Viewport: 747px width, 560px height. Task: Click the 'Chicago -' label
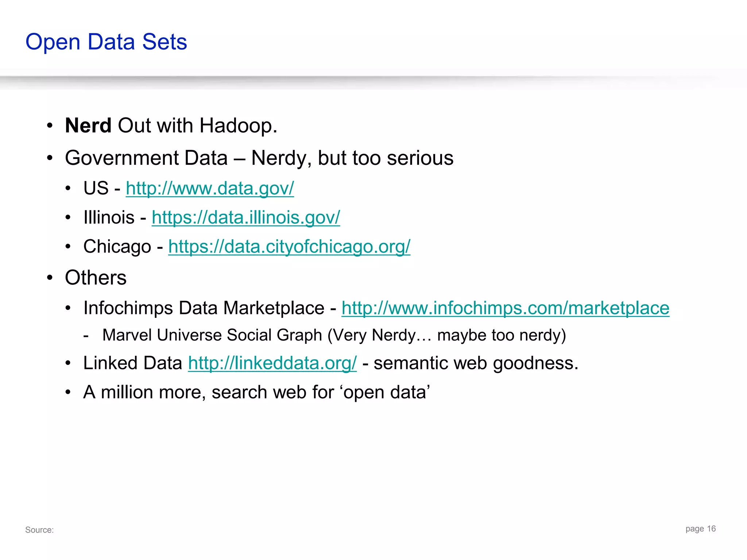(x=123, y=247)
